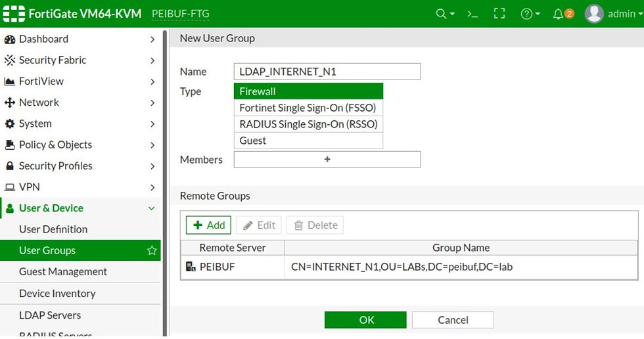
Task: Click the Add remote group button
Action: [x=209, y=225]
